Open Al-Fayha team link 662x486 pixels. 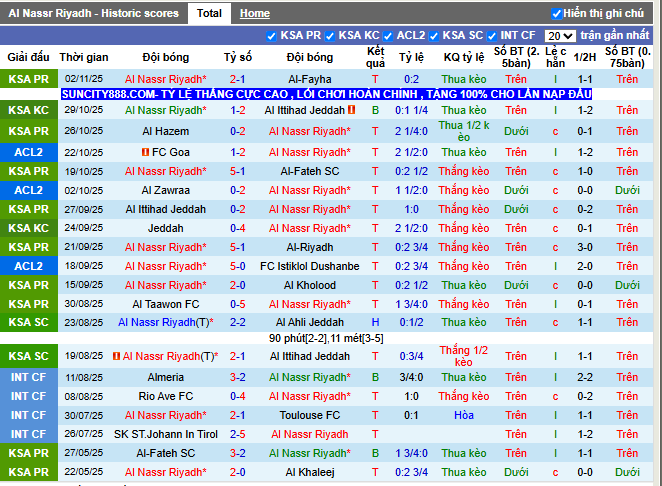[309, 79]
